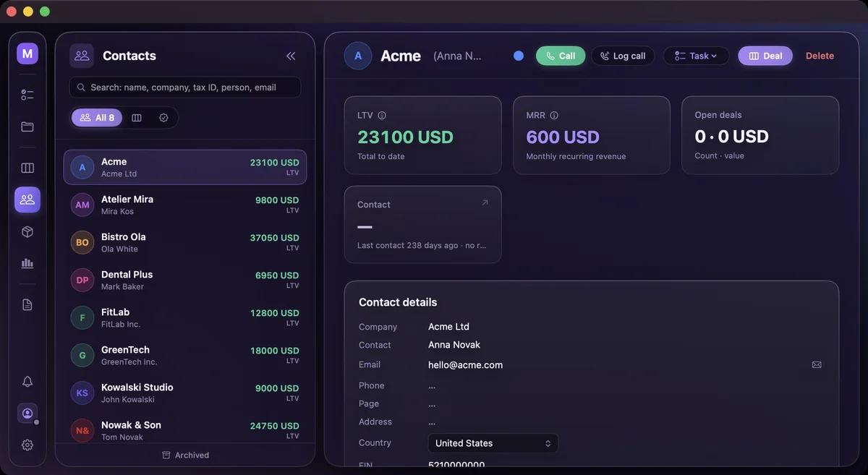
Task: Select the Atelier Mira contact row
Action: (185, 205)
